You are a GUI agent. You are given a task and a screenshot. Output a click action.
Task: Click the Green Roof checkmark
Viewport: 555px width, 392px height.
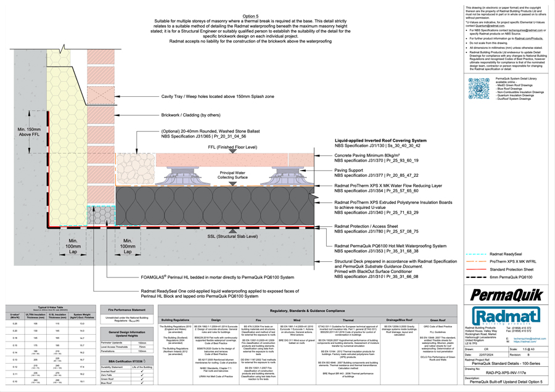[x=142, y=380]
